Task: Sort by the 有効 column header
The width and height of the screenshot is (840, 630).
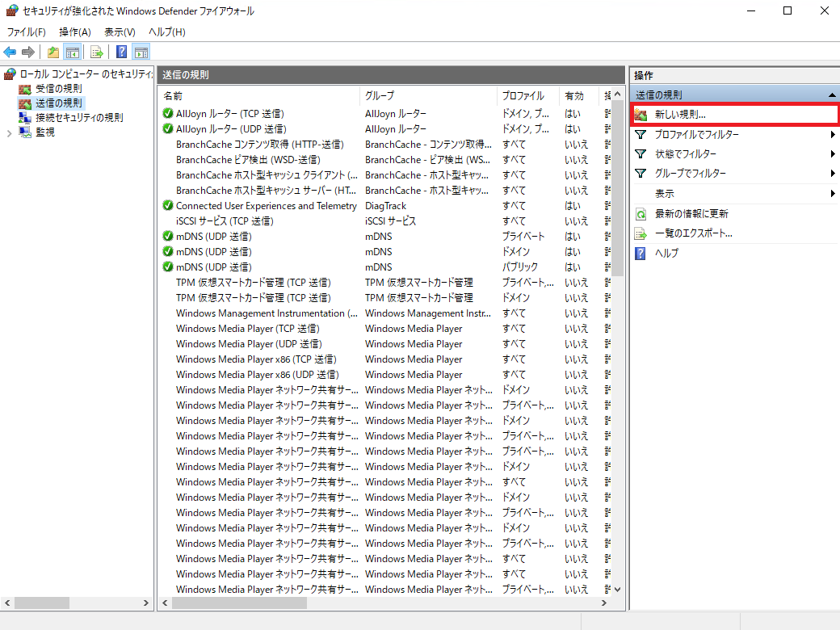Action: 580,96
